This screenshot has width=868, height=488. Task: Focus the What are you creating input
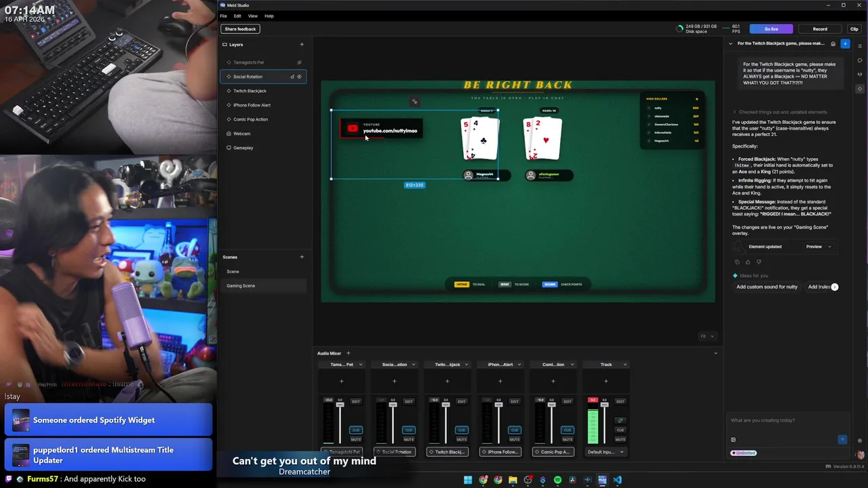(x=787, y=420)
